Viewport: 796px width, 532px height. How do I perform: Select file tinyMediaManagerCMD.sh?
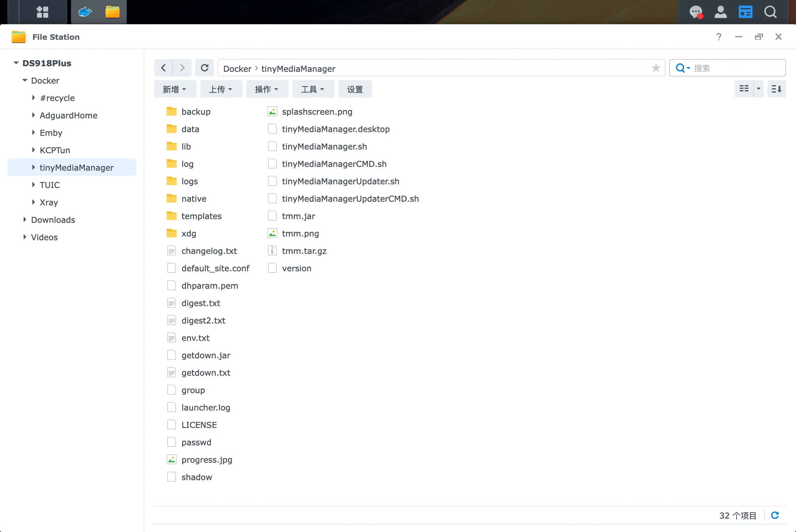(334, 164)
